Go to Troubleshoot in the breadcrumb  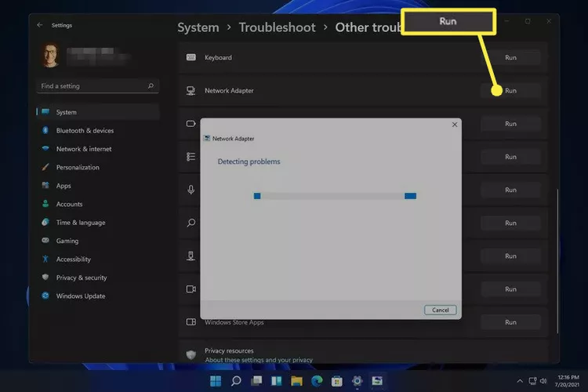[277, 27]
